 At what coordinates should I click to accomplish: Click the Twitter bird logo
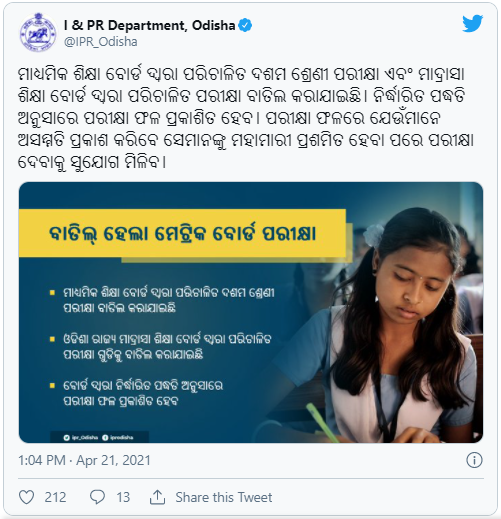pyautogui.click(x=472, y=24)
